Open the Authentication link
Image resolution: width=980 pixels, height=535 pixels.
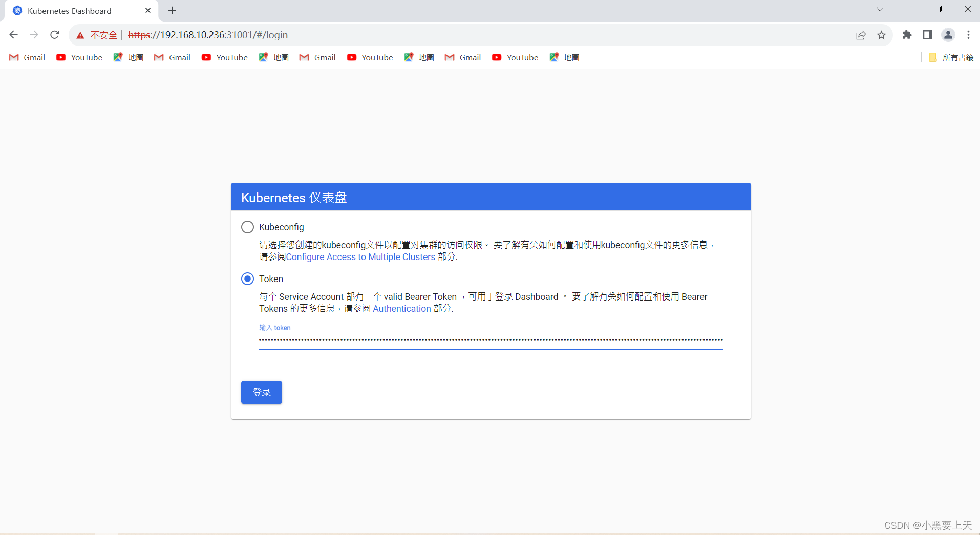pyautogui.click(x=402, y=308)
